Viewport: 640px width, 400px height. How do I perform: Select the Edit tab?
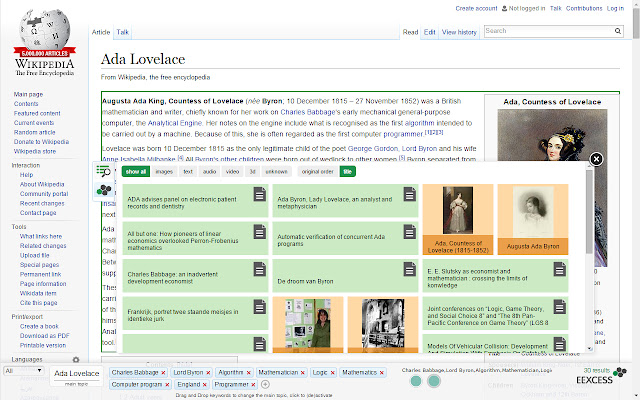[429, 32]
